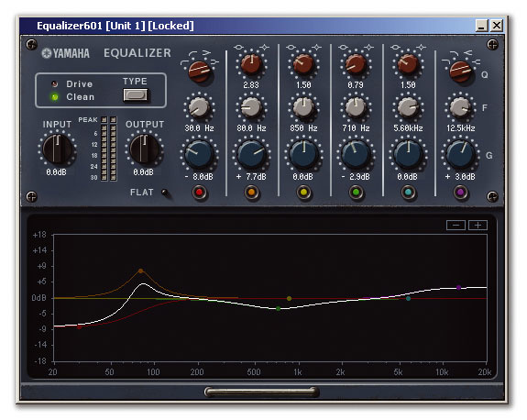Viewport: 527px width, 420px height.
Task: Select the Clean mode indicator
Action: point(54,97)
